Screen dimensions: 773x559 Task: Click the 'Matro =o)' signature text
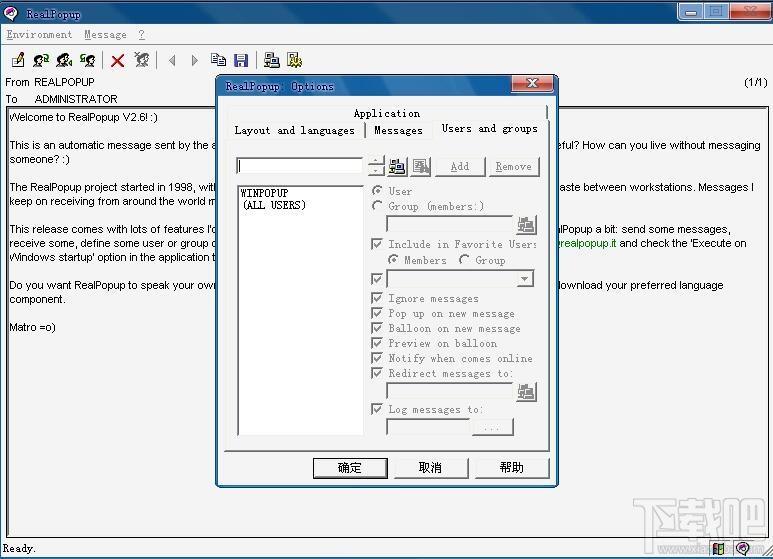click(x=33, y=327)
